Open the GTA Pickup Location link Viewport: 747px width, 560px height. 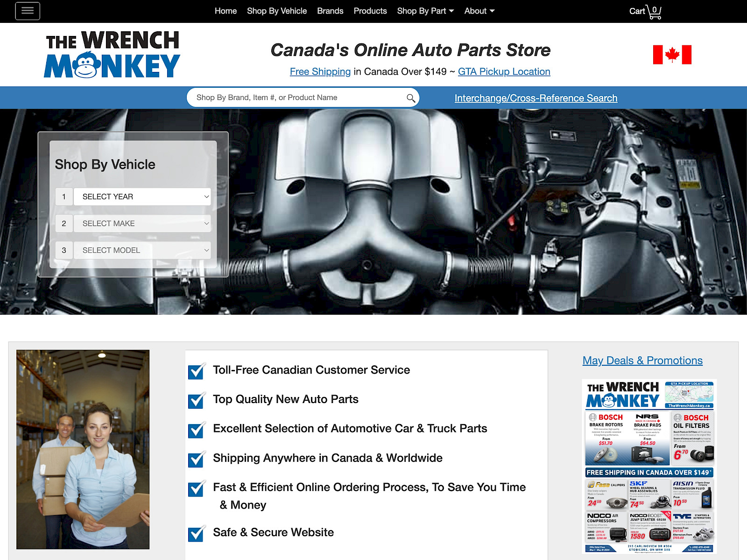[504, 71]
